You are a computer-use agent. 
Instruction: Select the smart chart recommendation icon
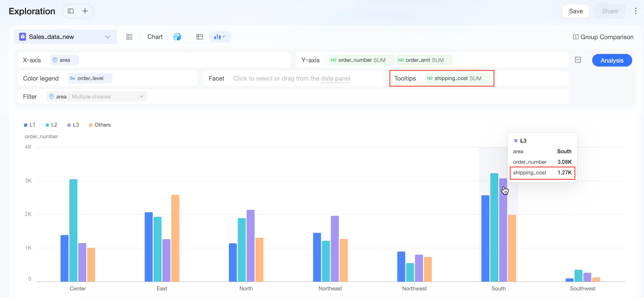click(x=177, y=37)
